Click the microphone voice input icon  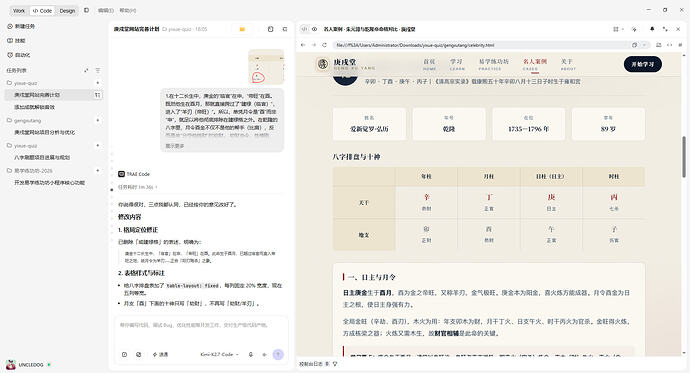click(250, 355)
